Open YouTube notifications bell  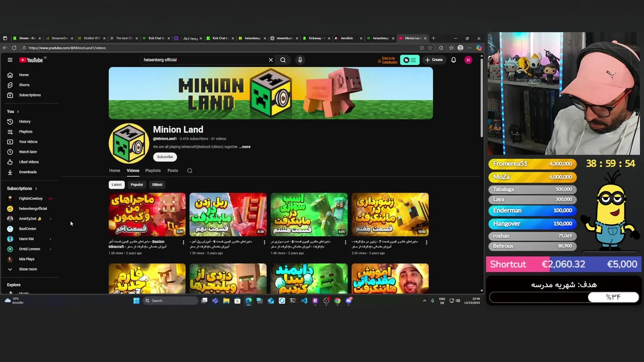[x=453, y=60]
